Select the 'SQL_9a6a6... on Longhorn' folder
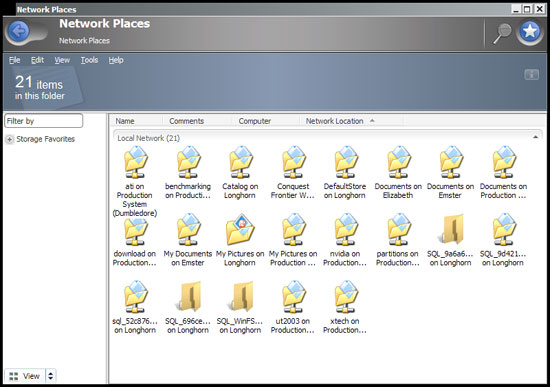Screen dimensions: 550x387 (x=450, y=240)
